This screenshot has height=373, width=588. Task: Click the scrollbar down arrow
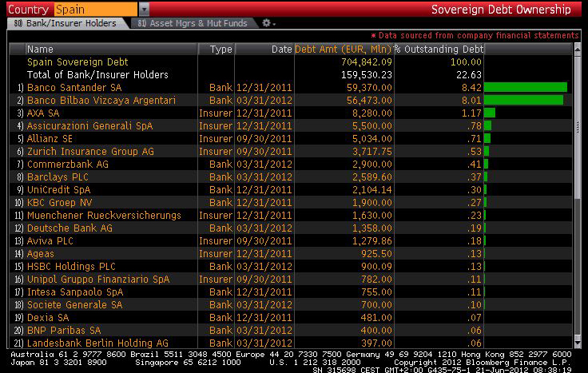pyautogui.click(x=577, y=342)
